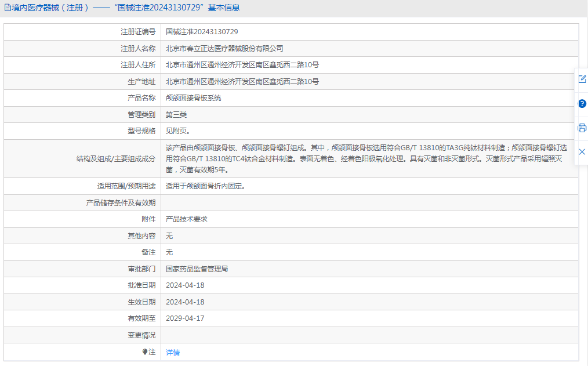Click value 无 in 其他内容 row

169,236
